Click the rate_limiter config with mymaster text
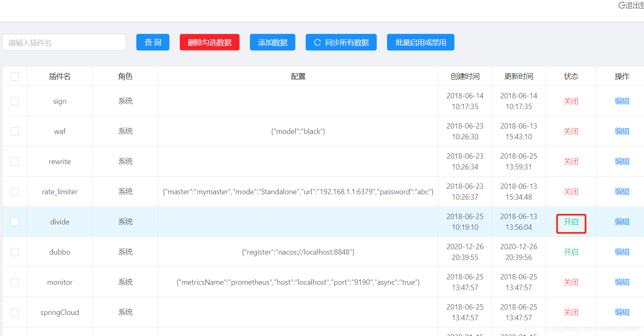Image resolution: width=644 pixels, height=336 pixels. pyautogui.click(x=298, y=192)
